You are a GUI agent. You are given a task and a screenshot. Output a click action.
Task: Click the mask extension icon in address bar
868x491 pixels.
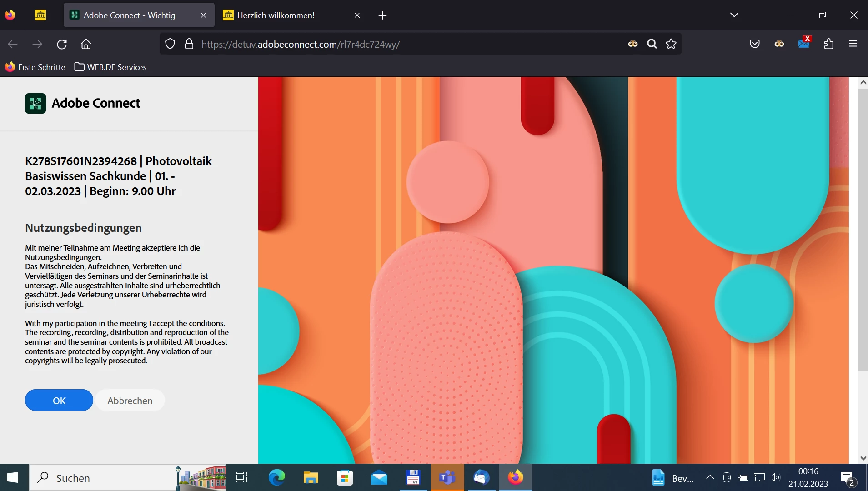point(633,44)
